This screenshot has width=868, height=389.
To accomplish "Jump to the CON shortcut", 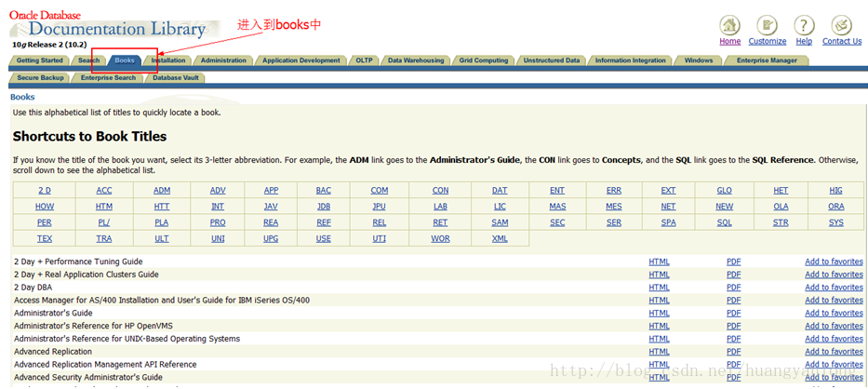I will tap(441, 190).
